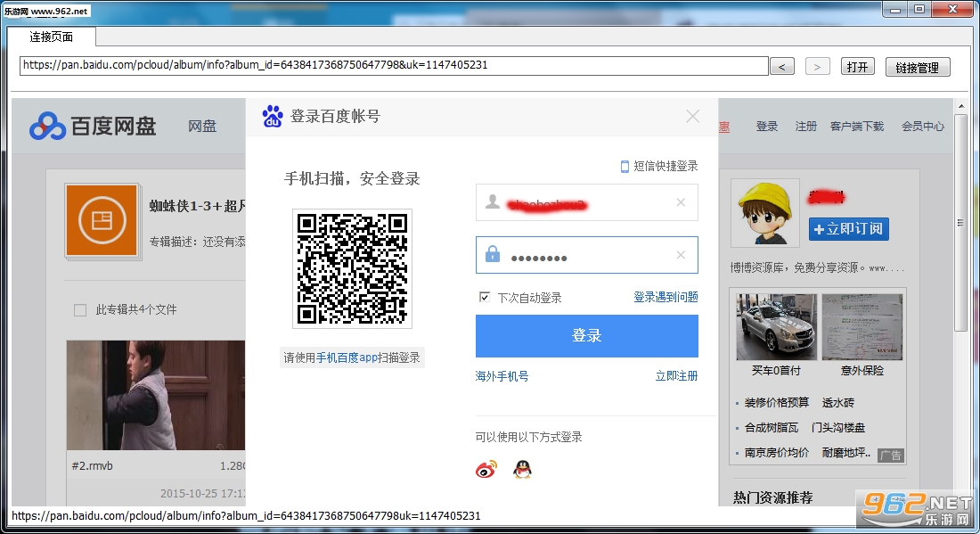
Task: Click the orange album cover icon
Action: 102,220
